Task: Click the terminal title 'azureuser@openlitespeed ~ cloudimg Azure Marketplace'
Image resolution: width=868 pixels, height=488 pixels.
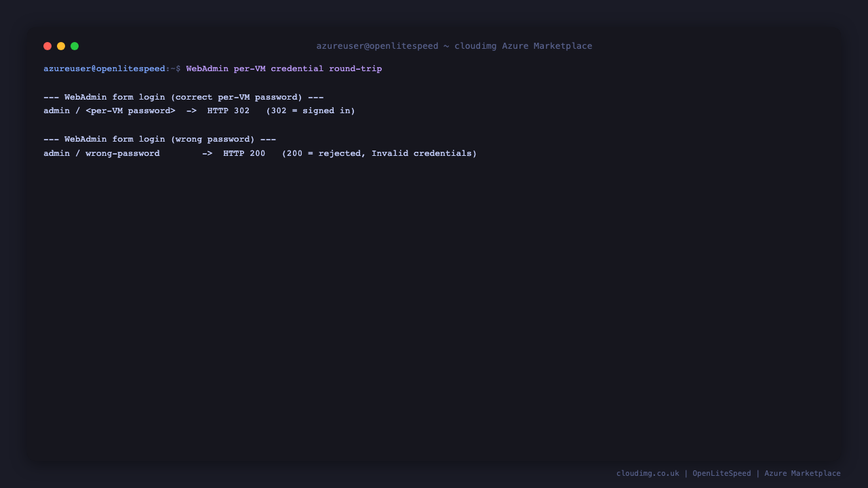Action: pyautogui.click(x=454, y=46)
